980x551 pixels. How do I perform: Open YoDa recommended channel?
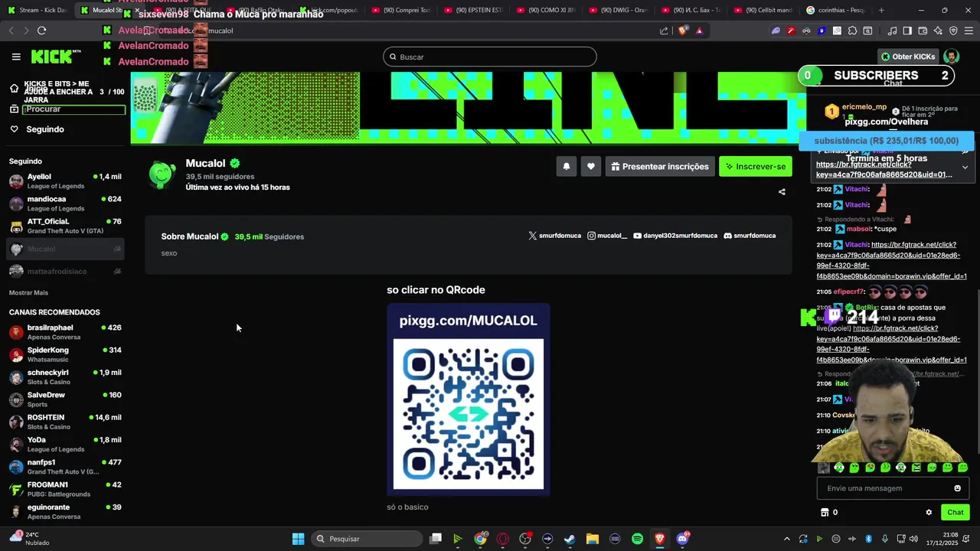(x=65, y=444)
